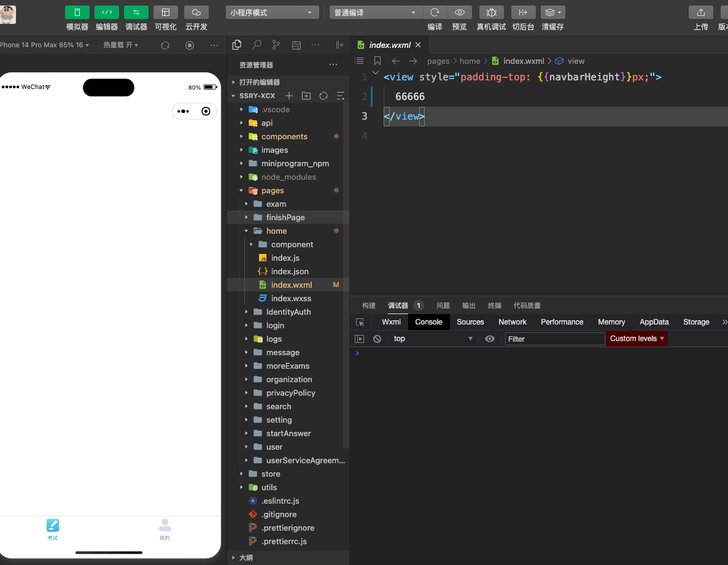Click the 编译 compile refresh icon
The image size is (728, 565).
click(x=435, y=12)
